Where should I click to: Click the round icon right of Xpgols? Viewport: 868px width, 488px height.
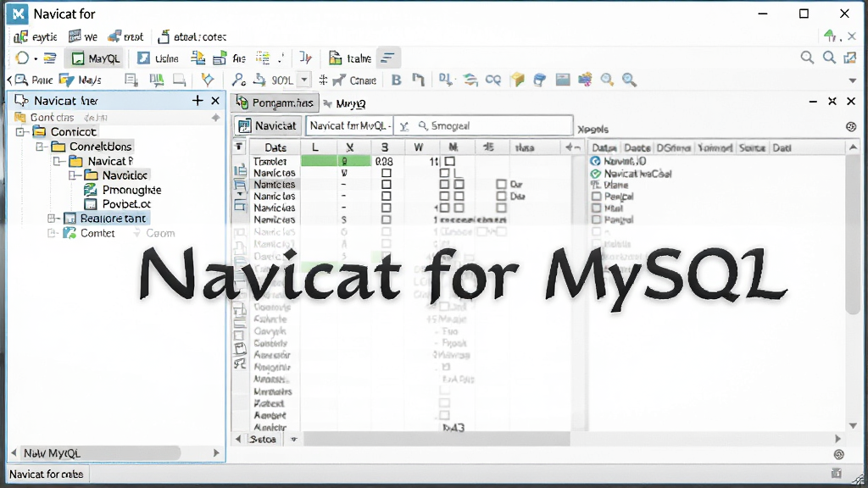851,127
